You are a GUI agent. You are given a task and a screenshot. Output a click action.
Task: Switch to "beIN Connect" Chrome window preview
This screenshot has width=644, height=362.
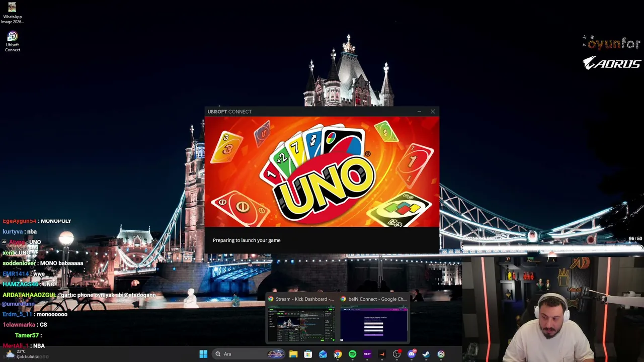[x=374, y=319]
